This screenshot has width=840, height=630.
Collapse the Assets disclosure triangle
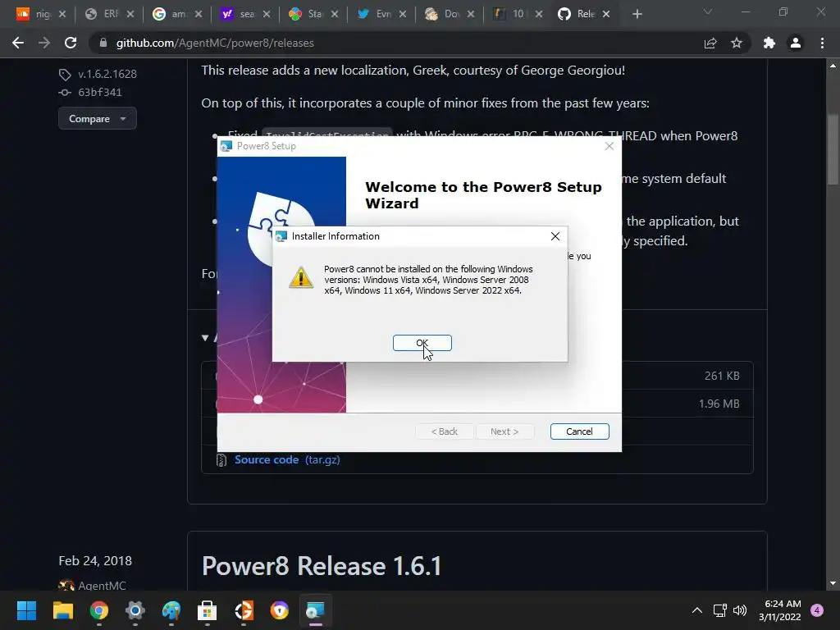pos(205,337)
